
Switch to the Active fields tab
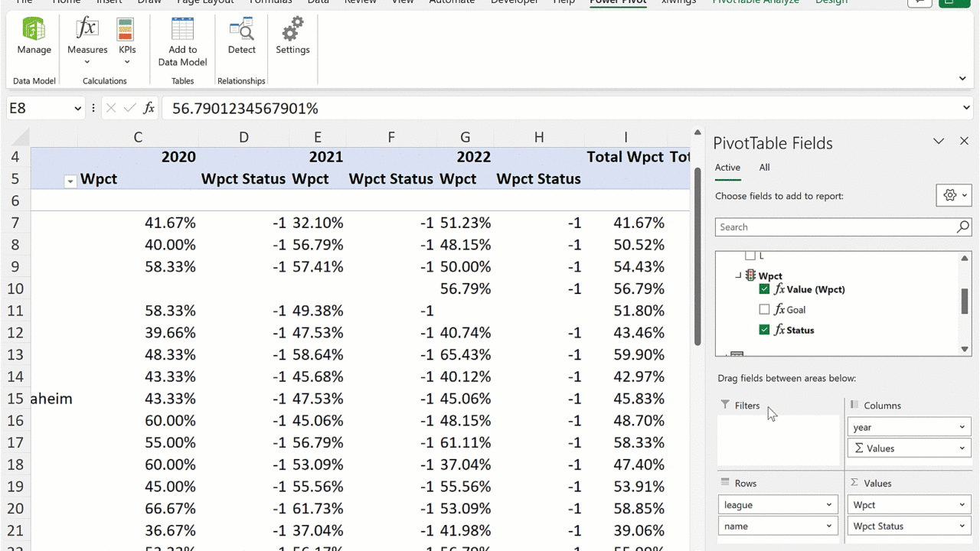coord(727,168)
